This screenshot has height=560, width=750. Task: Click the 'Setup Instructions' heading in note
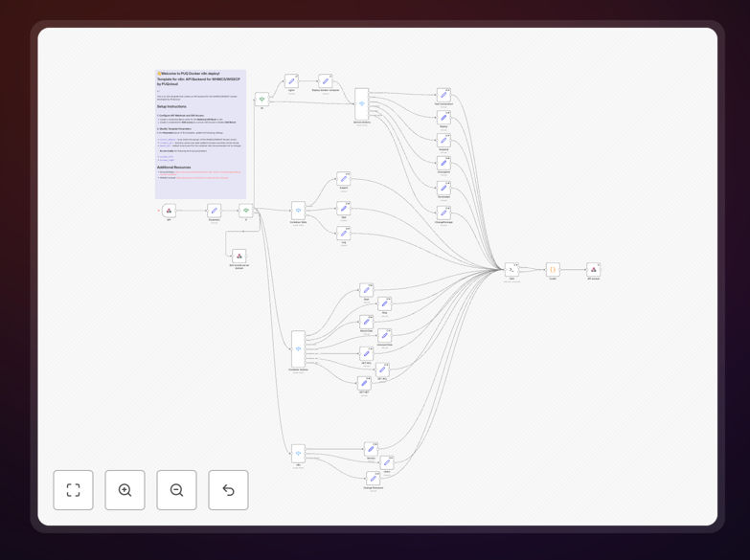(171, 106)
